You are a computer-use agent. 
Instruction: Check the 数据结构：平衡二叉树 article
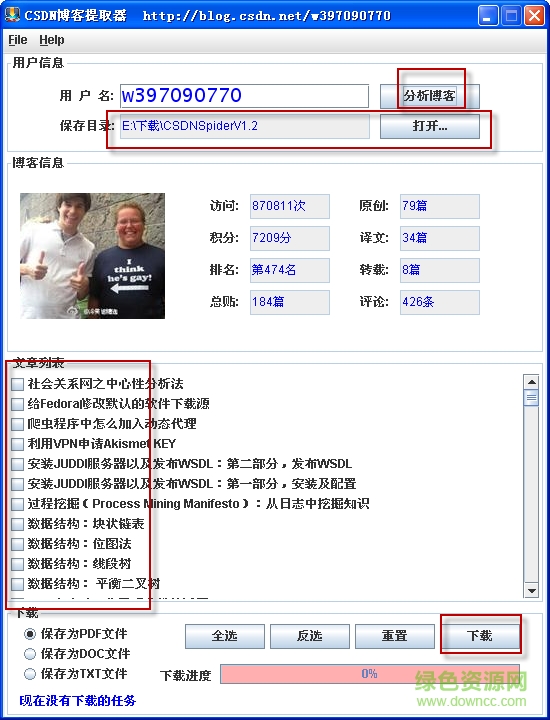tap(17, 584)
